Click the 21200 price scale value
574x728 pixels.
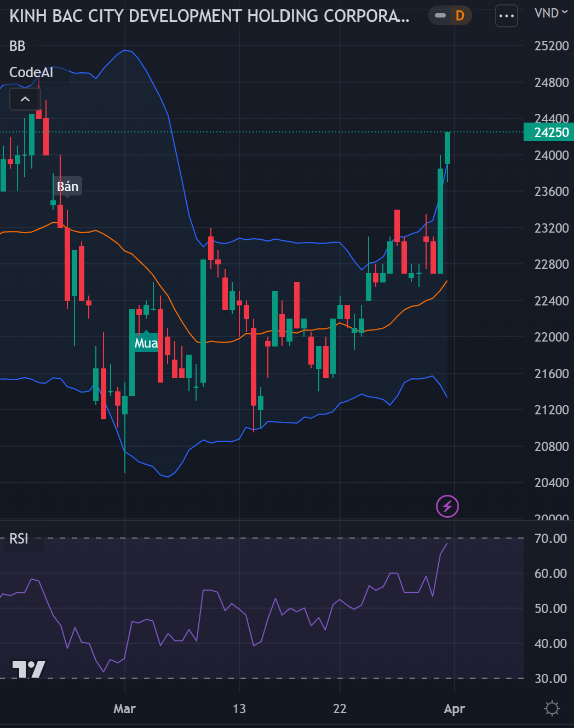[552, 410]
